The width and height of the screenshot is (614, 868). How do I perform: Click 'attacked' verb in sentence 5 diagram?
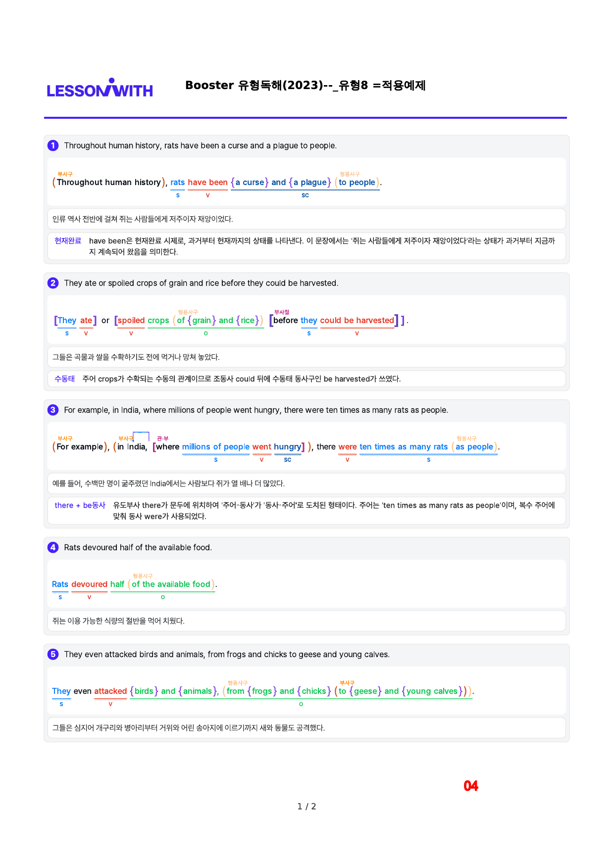(110, 691)
